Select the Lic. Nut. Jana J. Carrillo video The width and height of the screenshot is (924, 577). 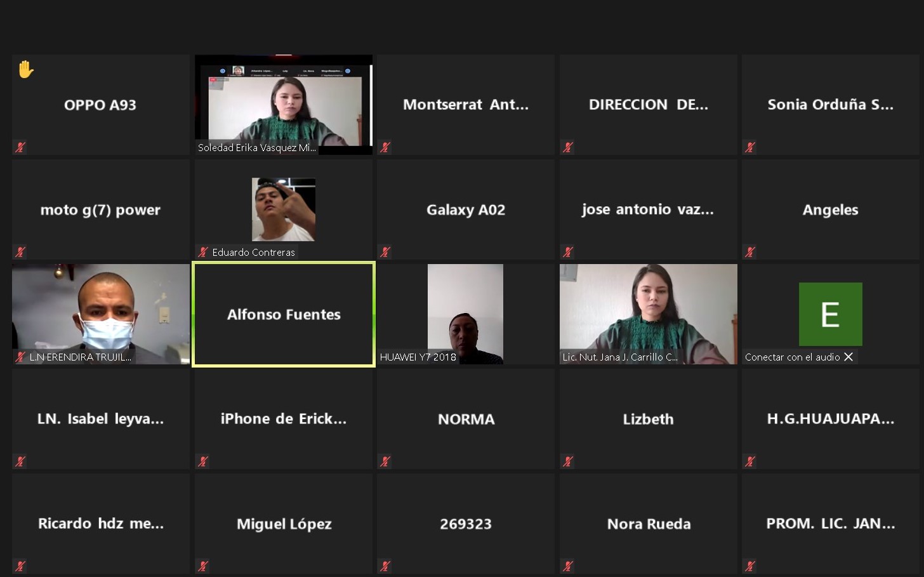648,314
